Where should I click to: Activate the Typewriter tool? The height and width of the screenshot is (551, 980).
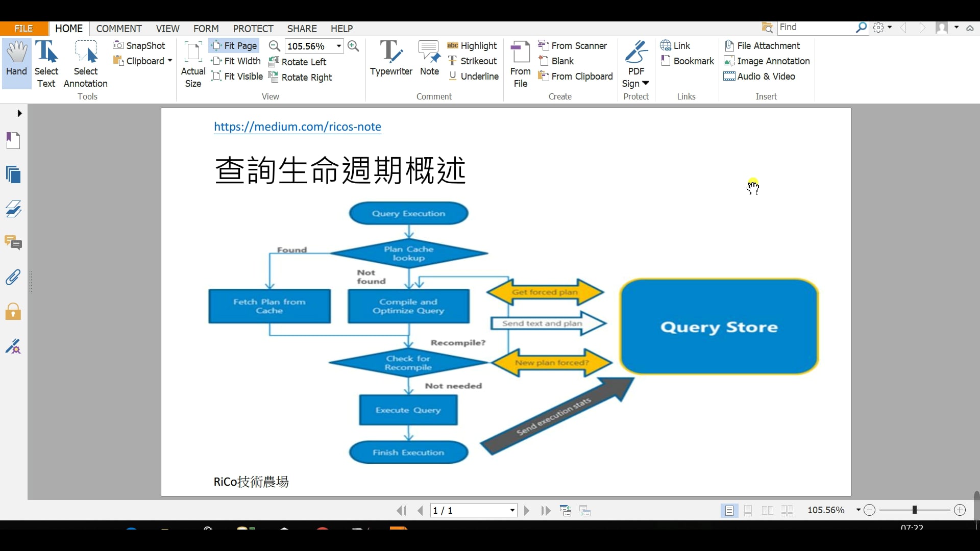pyautogui.click(x=391, y=60)
